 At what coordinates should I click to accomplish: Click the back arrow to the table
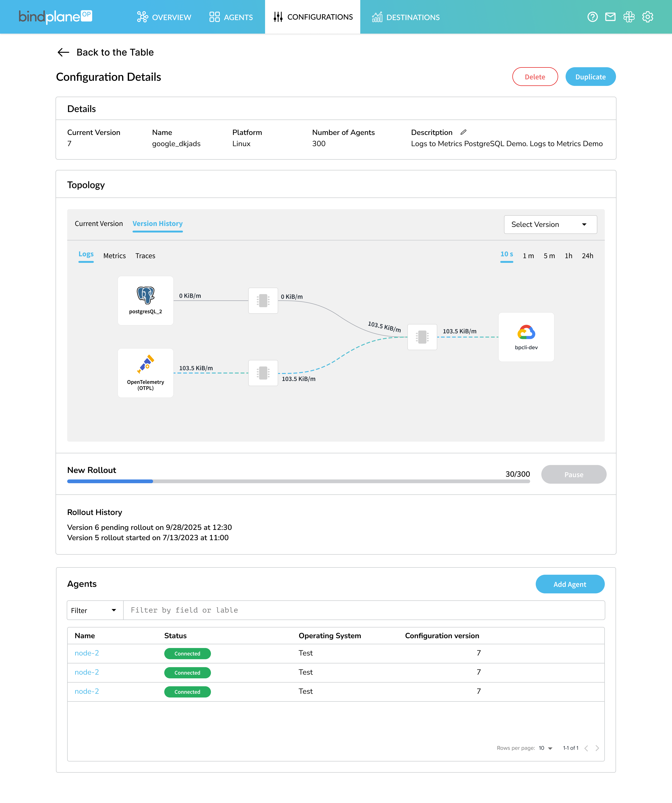click(63, 52)
